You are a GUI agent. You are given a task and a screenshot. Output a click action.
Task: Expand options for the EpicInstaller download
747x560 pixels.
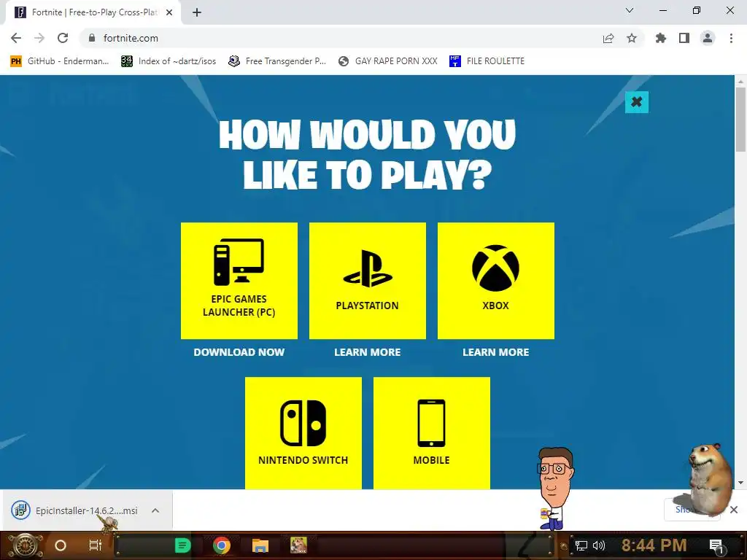[x=155, y=510]
